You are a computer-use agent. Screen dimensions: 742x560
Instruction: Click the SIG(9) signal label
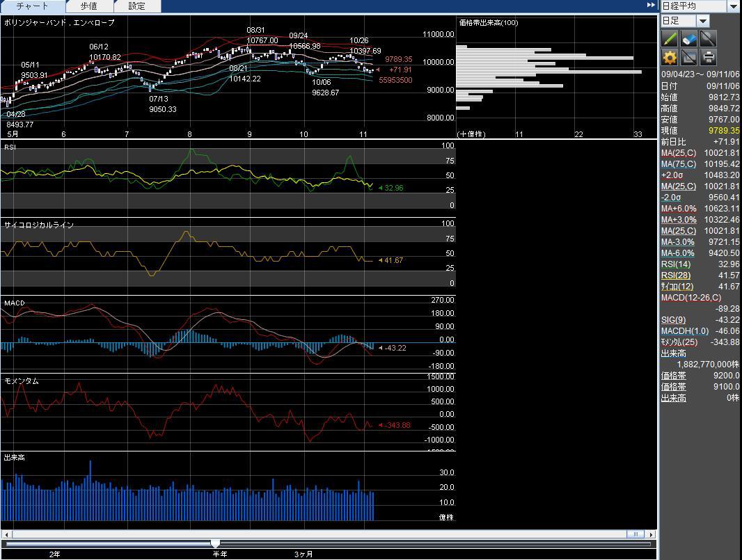[673, 320]
